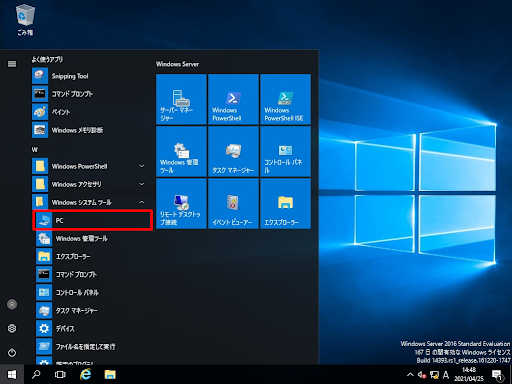This screenshot has height=384, width=512.
Task: Open Snipping Tool from the frequently used apps
Action: tap(90, 76)
